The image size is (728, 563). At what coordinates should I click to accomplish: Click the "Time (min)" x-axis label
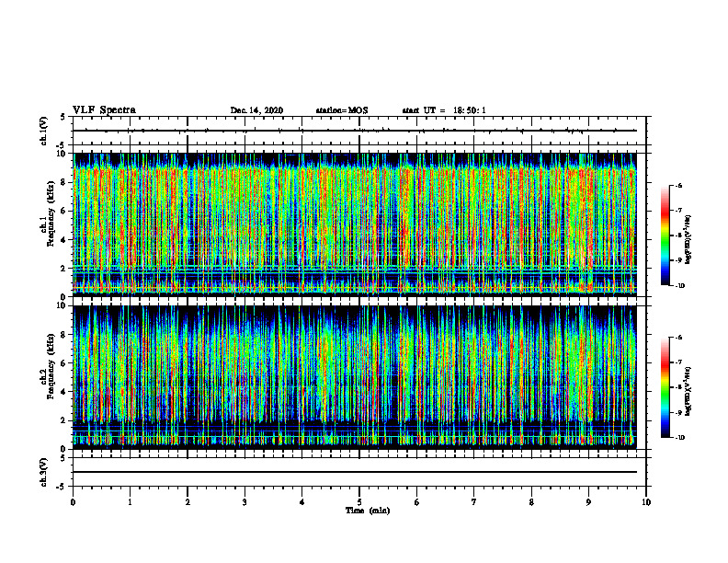click(x=368, y=511)
